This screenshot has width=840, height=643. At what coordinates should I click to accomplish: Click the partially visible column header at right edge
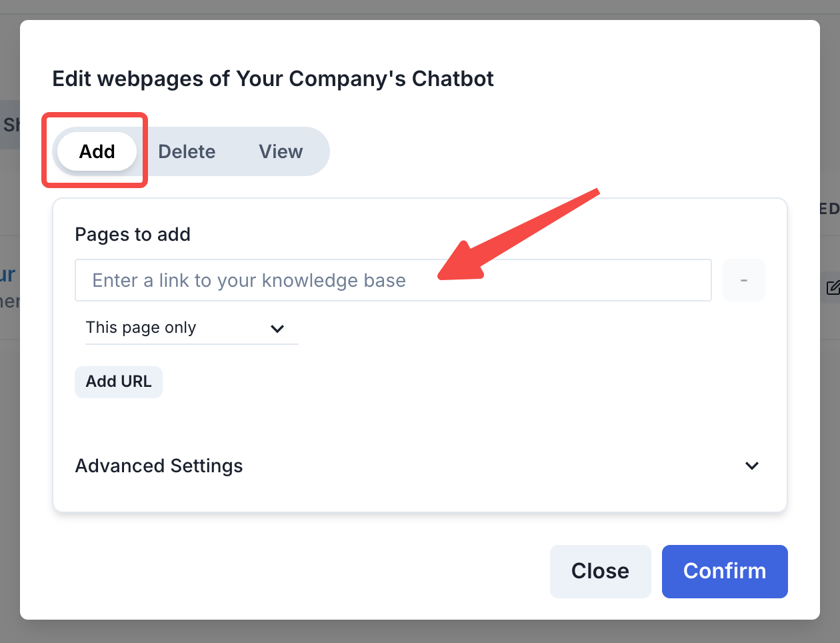829,209
